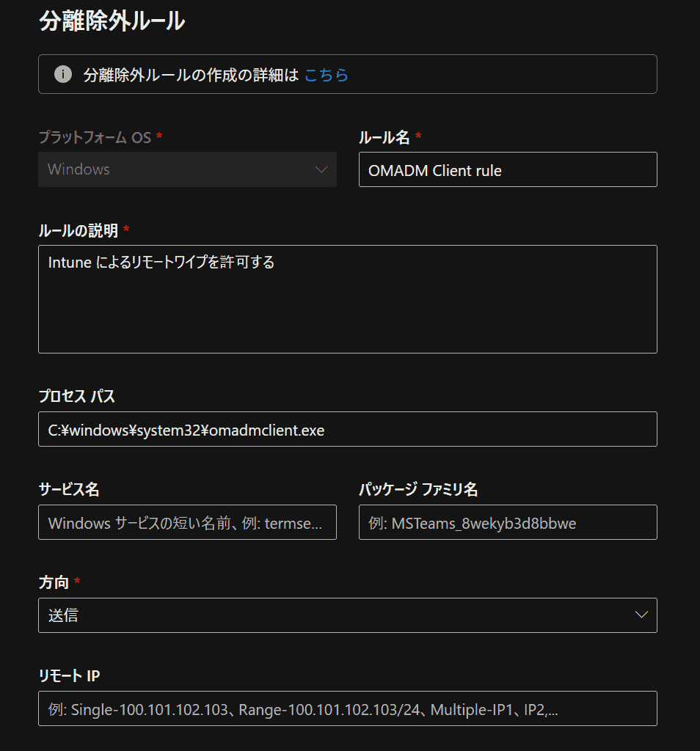Click the chevron arrow in the Windows dropdown
Viewport: 700px width, 751px height.
pyautogui.click(x=321, y=169)
